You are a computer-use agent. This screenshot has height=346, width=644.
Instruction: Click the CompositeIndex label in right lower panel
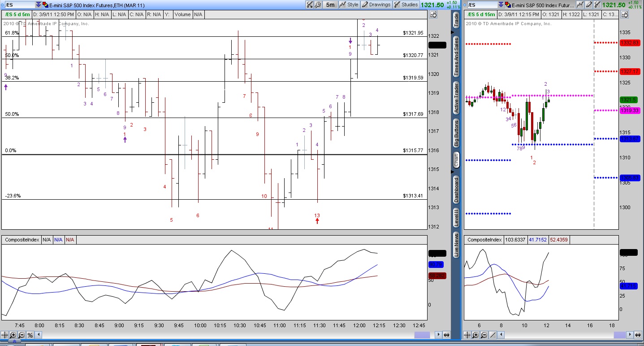(x=484, y=240)
